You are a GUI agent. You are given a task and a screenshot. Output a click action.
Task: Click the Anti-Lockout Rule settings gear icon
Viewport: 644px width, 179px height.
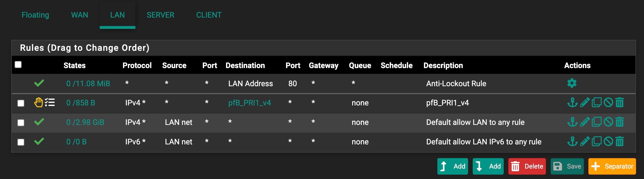(x=572, y=83)
